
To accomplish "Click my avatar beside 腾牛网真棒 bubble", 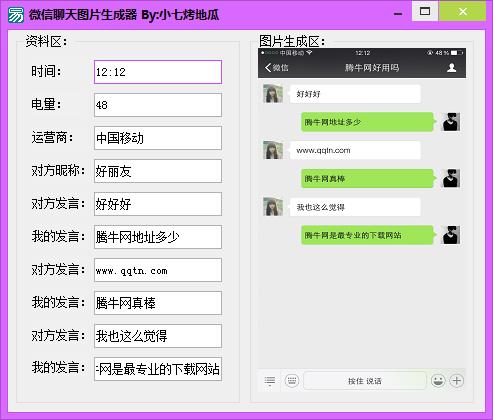I will [x=451, y=178].
